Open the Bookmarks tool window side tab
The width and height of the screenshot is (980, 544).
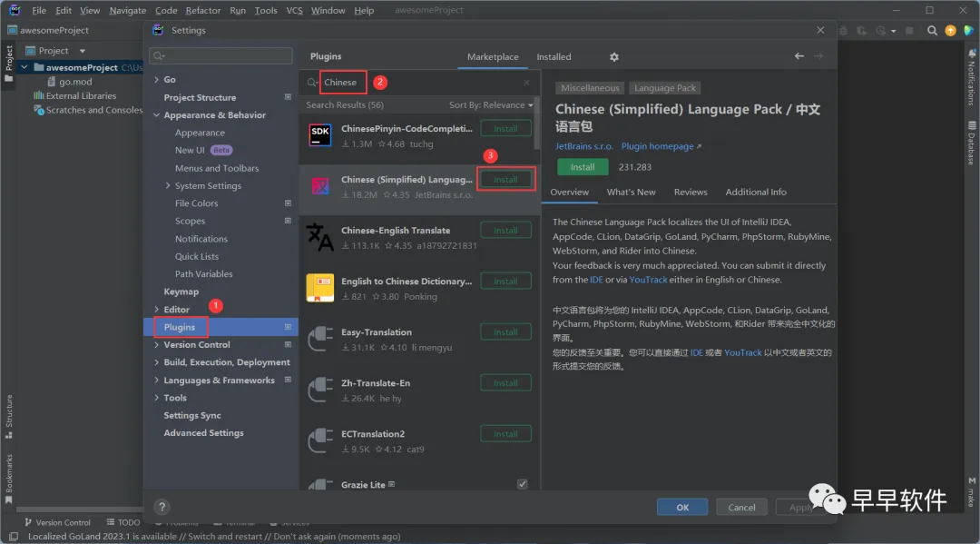9,479
